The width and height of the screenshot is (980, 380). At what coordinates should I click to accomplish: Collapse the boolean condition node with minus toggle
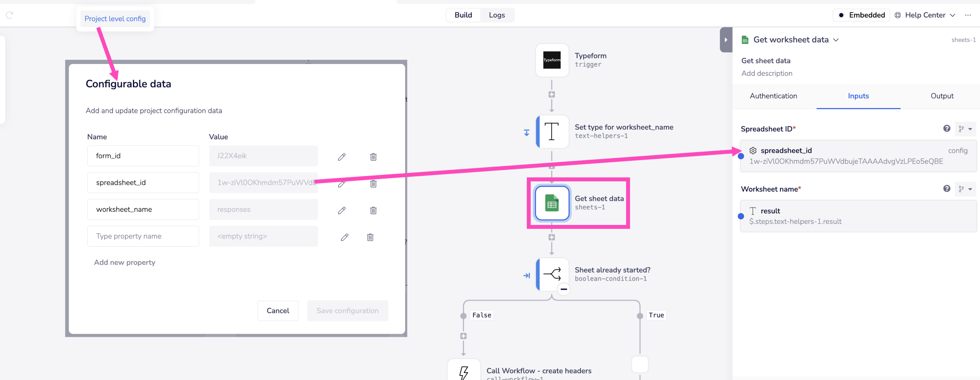pyautogui.click(x=564, y=290)
